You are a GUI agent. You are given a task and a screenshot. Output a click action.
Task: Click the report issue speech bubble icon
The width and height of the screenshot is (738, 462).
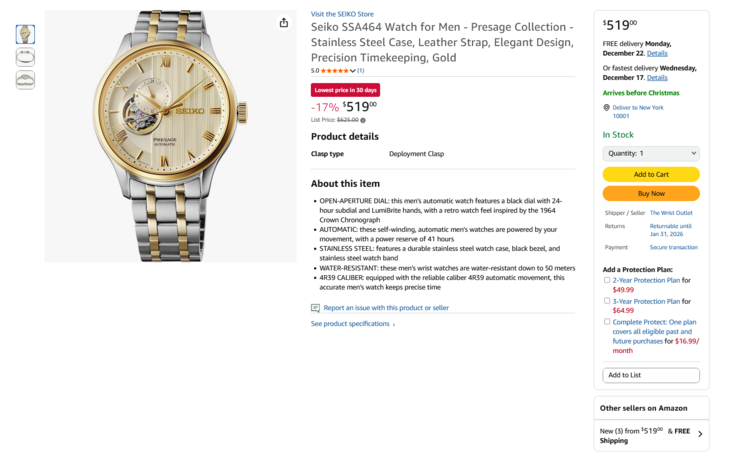(x=315, y=308)
